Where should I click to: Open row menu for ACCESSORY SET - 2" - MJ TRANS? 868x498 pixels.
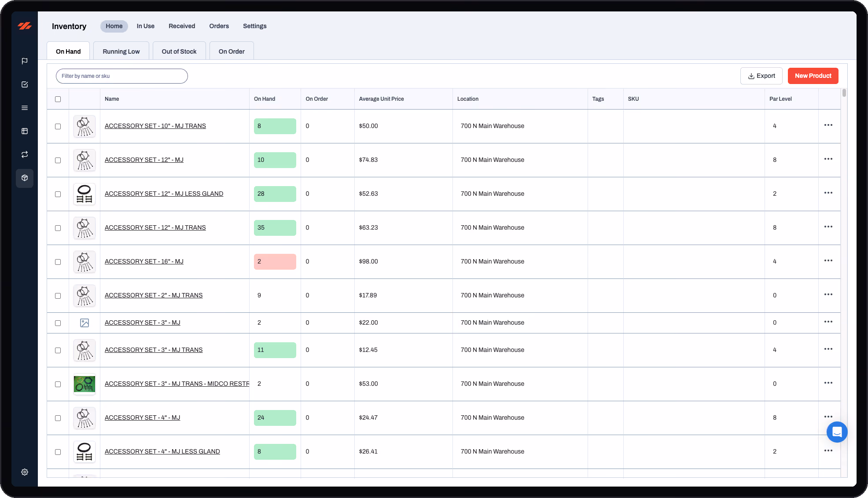click(828, 295)
